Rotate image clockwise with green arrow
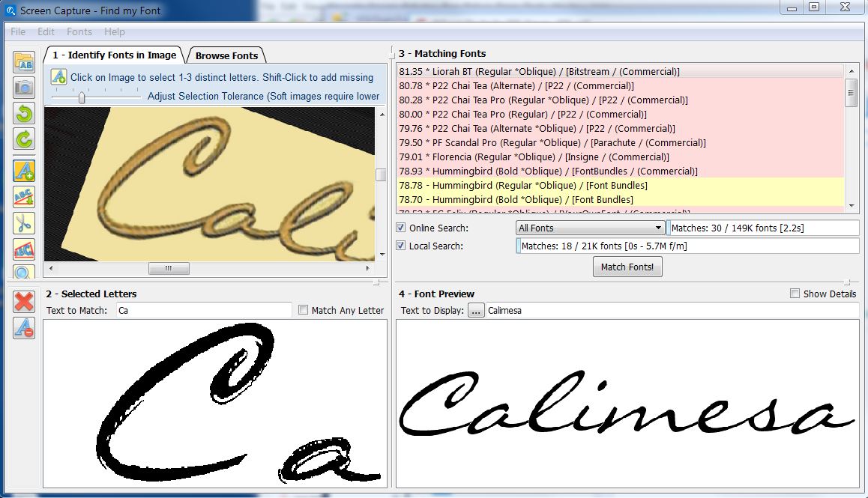868x498 pixels. click(24, 139)
